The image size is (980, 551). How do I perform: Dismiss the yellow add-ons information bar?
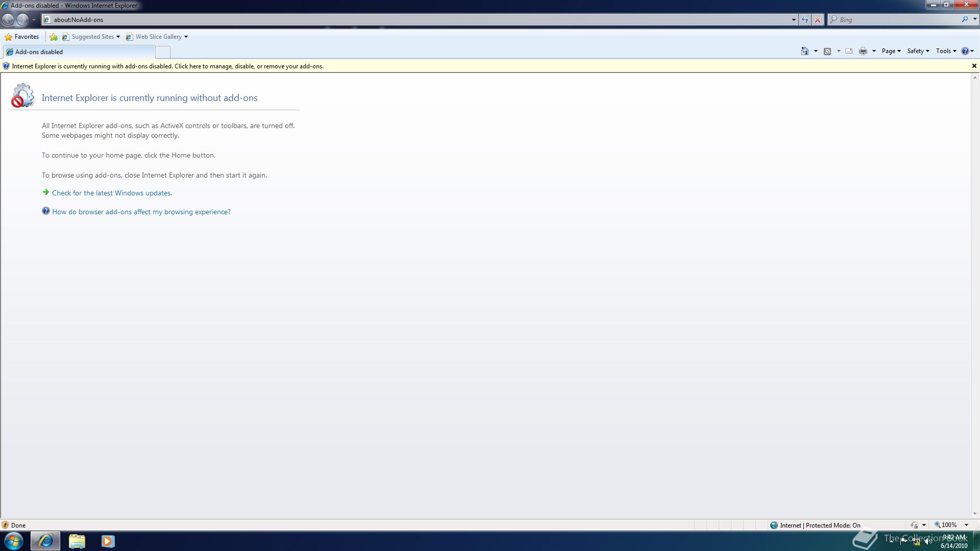tap(974, 66)
